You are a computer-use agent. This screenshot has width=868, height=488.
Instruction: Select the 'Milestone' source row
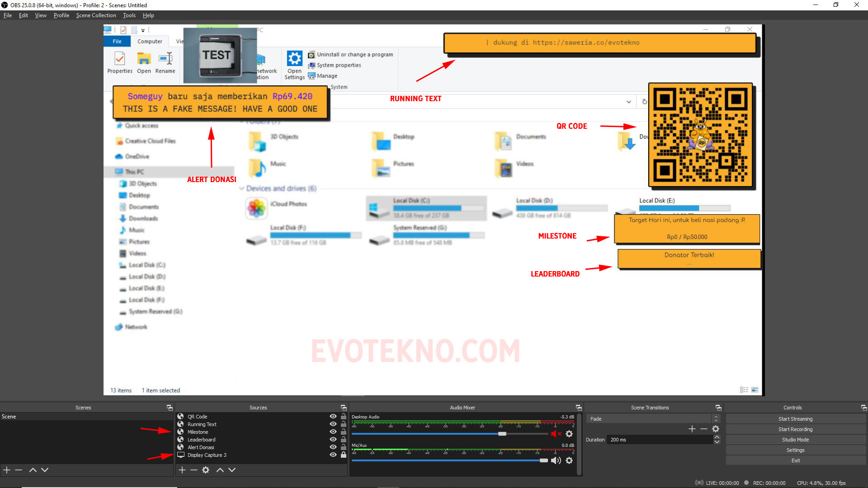pyautogui.click(x=261, y=432)
